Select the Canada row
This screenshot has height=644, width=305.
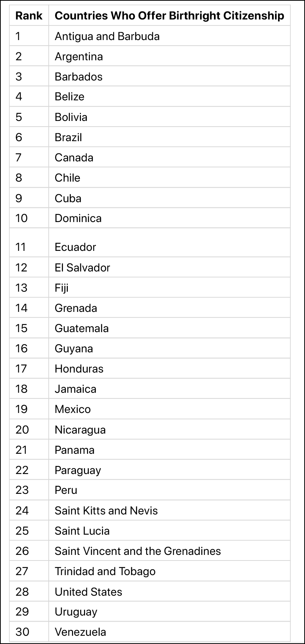(150, 157)
